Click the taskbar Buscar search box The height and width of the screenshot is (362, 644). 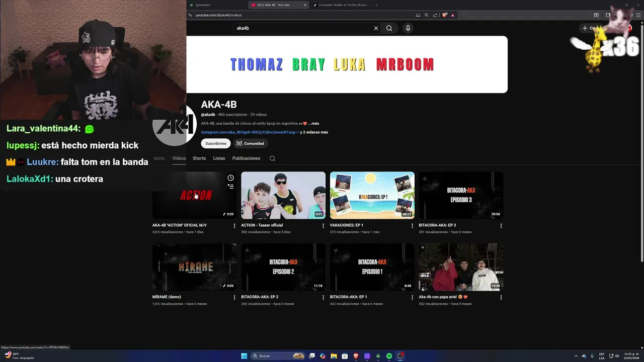point(278,356)
